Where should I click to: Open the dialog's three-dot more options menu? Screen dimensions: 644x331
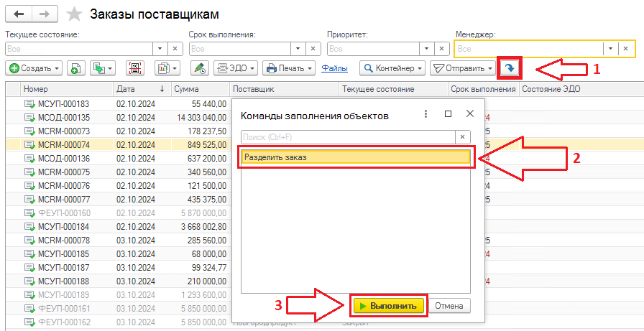pyautogui.click(x=425, y=114)
